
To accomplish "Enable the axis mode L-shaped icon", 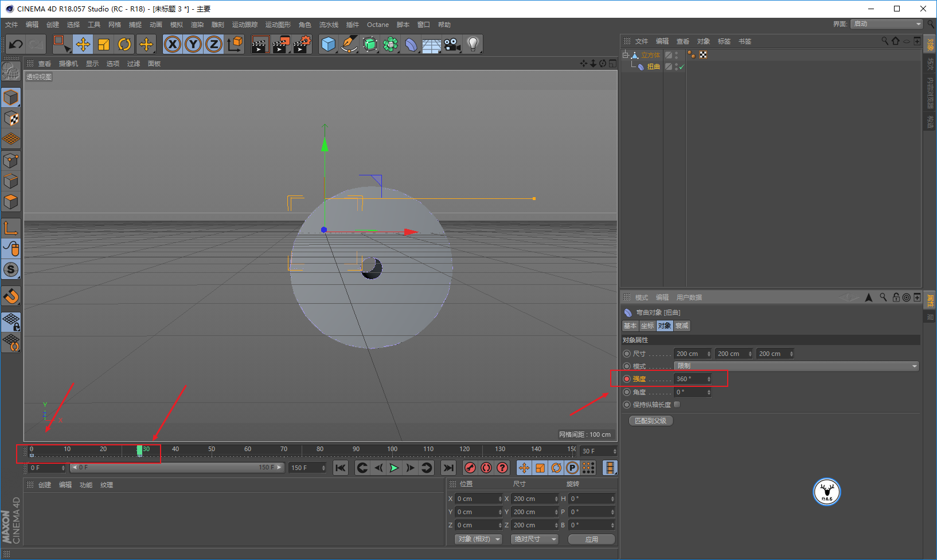I will click(x=11, y=228).
